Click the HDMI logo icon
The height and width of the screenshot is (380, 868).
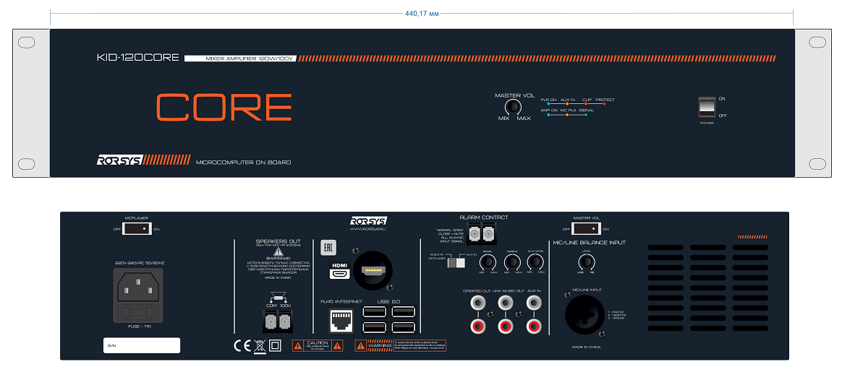coord(340,271)
